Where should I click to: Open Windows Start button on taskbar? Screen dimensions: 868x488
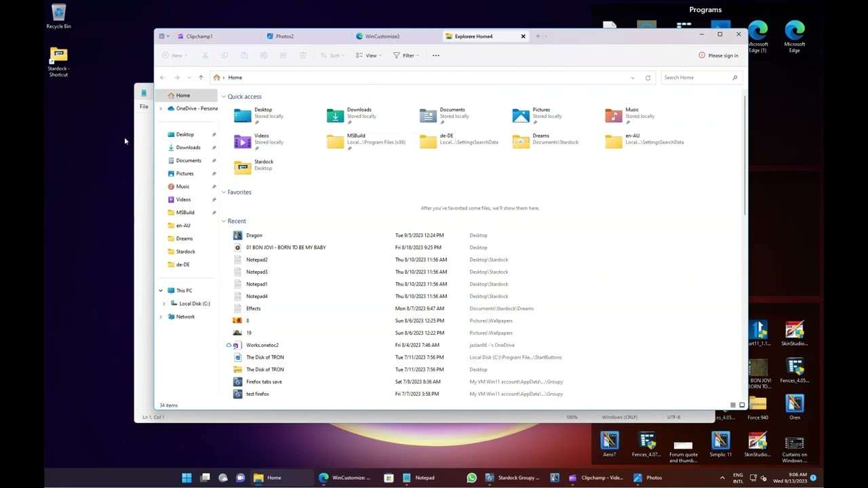coord(186,478)
